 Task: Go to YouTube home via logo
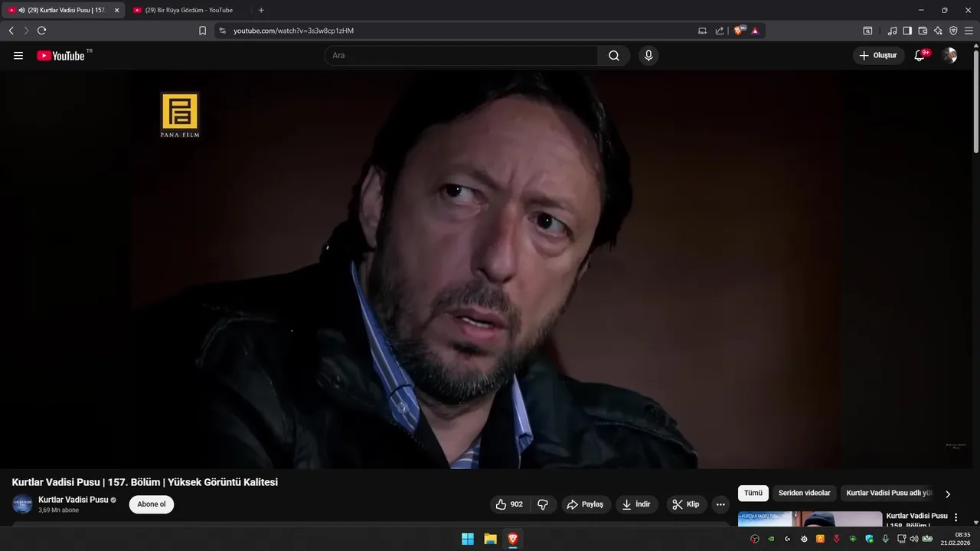pyautogui.click(x=60, y=55)
